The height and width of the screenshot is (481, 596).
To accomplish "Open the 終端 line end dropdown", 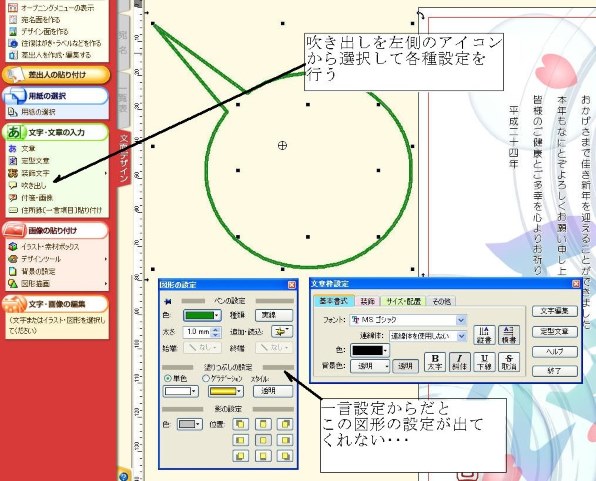I will pyautogui.click(x=274, y=347).
